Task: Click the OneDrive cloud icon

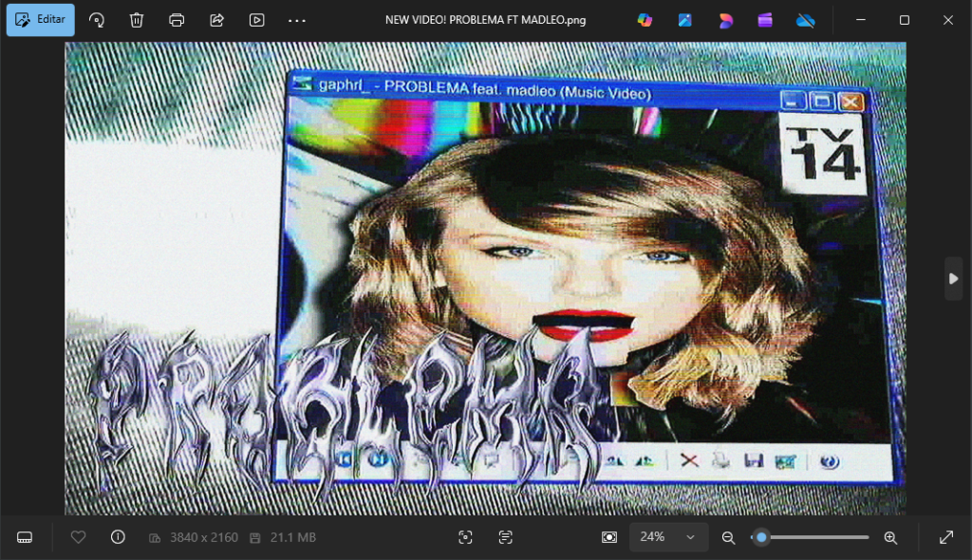Action: click(x=805, y=20)
